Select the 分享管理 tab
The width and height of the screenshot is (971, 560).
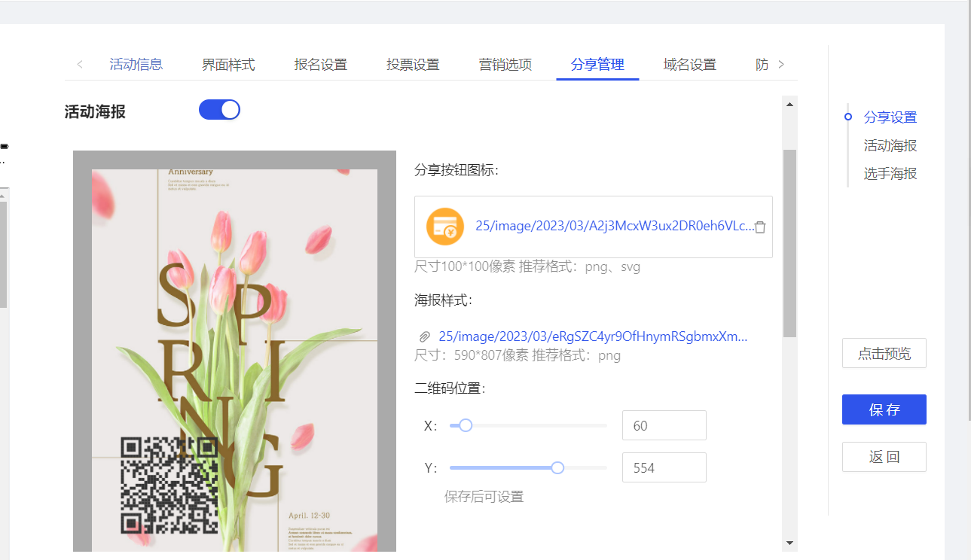pos(597,65)
